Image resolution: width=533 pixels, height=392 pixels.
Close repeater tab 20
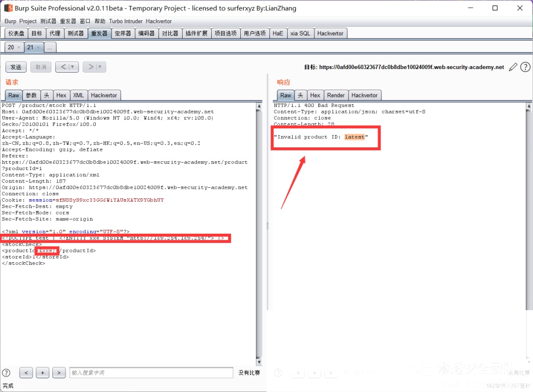(x=19, y=47)
